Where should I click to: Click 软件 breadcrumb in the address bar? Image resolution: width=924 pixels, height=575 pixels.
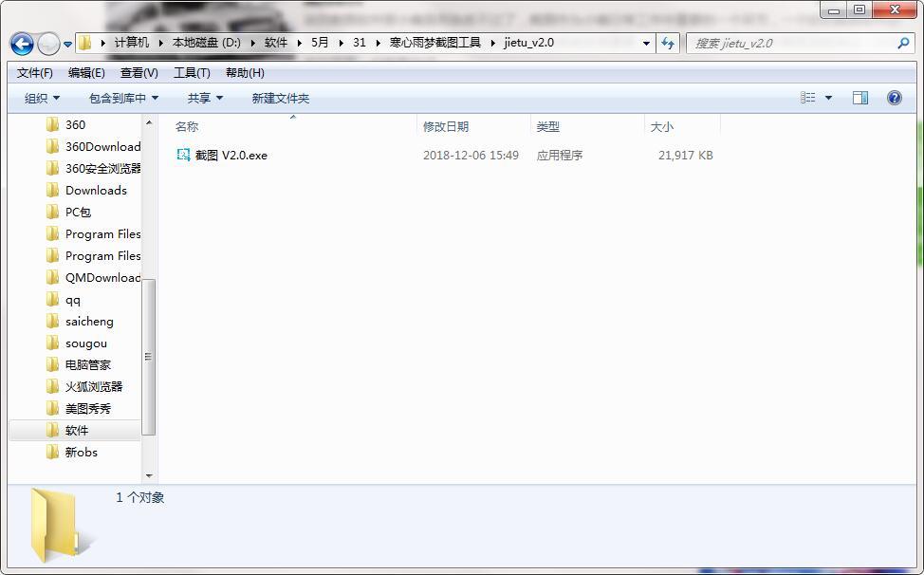[276, 43]
